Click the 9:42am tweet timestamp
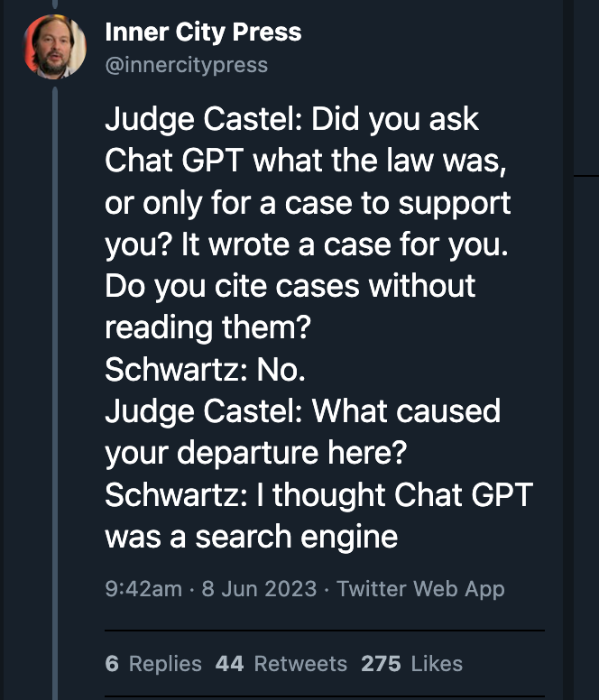Viewport: 599px width, 700px height. pos(143,589)
